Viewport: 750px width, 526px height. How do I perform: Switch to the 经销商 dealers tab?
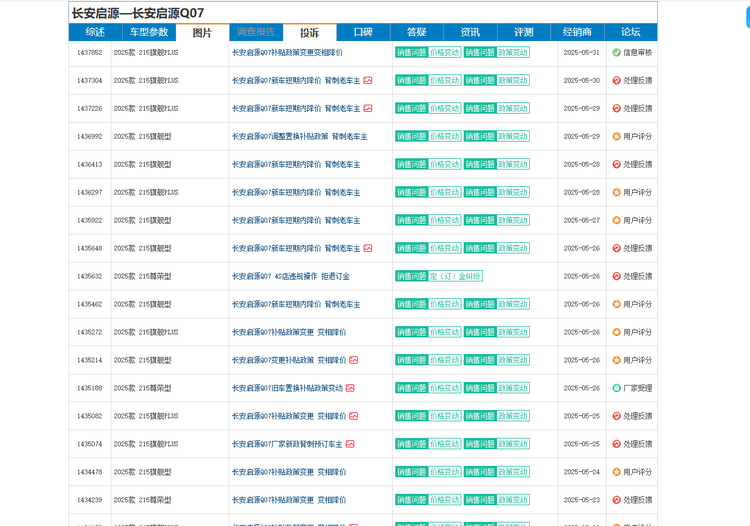pos(577,32)
